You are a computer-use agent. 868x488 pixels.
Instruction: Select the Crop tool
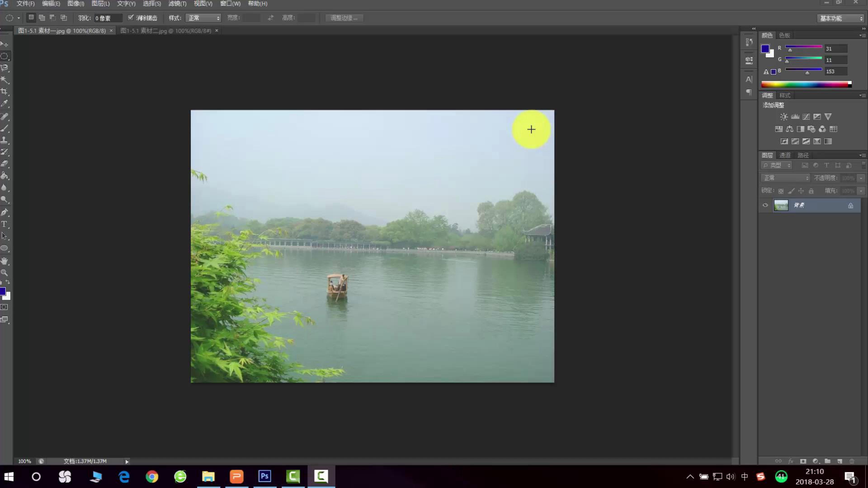tap(4, 91)
